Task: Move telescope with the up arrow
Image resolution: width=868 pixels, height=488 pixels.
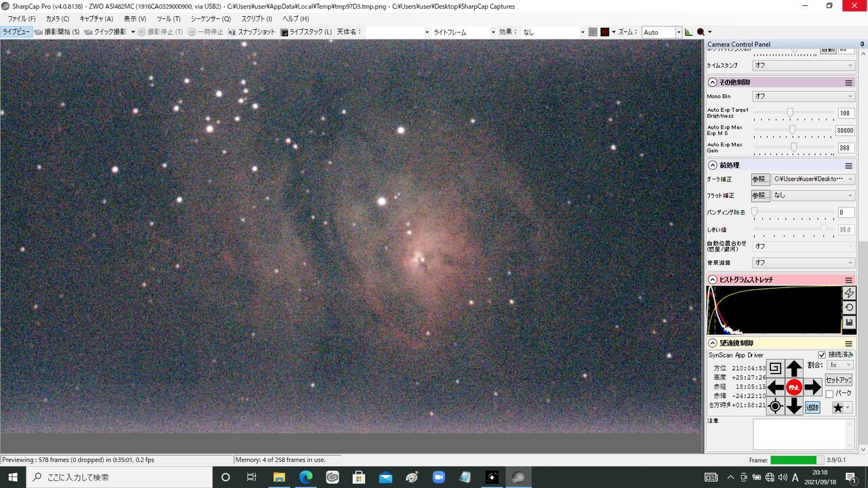Action: [x=794, y=369]
